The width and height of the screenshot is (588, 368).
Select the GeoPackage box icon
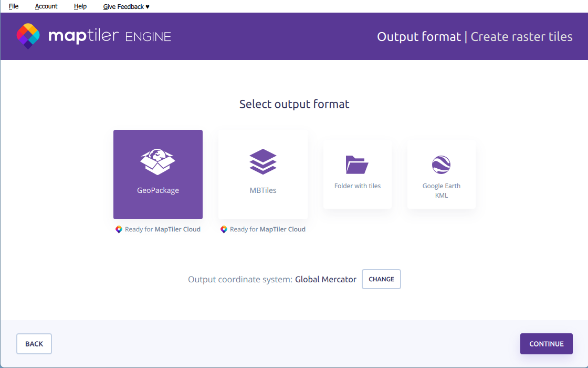click(157, 162)
